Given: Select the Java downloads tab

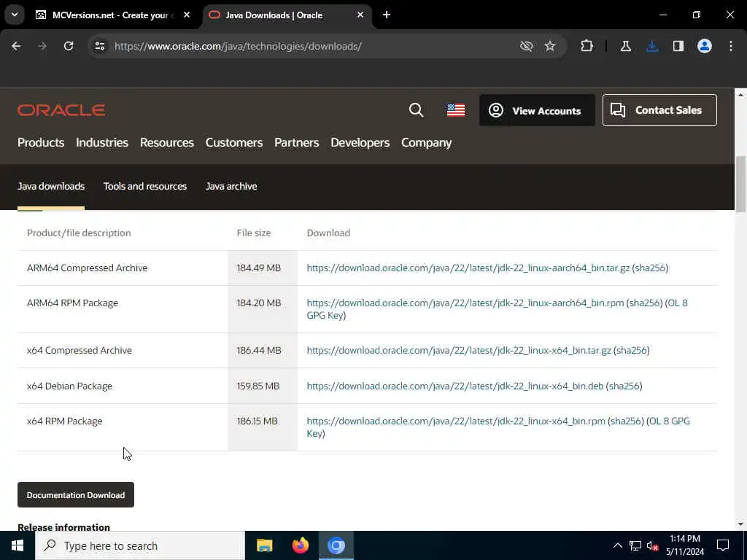Looking at the screenshot, I should coord(51,186).
